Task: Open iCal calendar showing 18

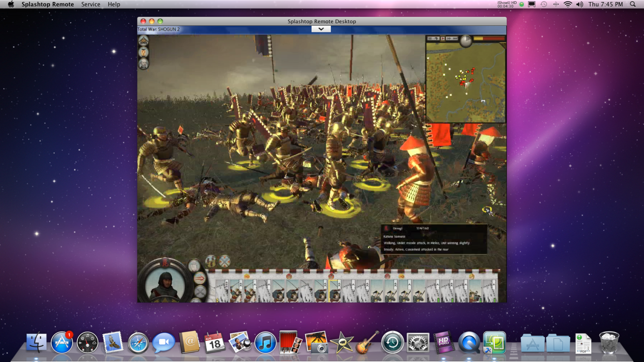Action: [215, 342]
